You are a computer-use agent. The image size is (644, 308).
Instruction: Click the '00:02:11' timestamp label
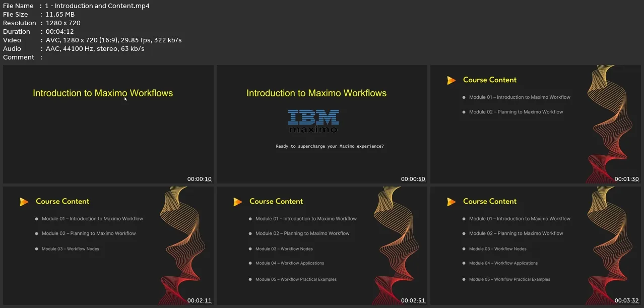pos(200,300)
